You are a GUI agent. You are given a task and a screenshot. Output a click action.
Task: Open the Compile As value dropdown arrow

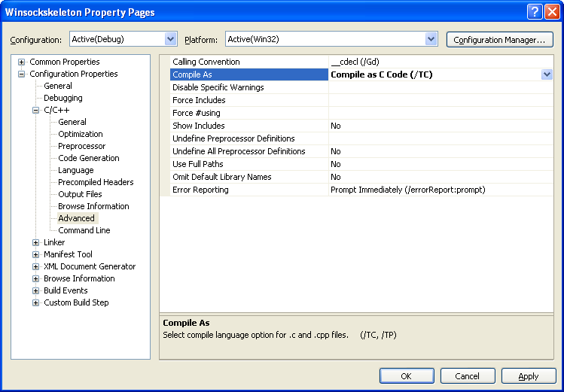547,74
